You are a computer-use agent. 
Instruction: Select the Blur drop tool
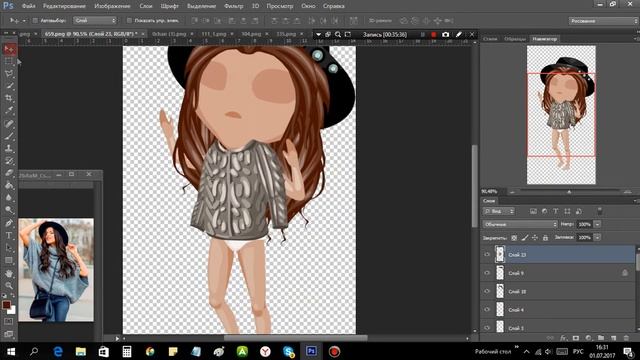click(x=9, y=198)
